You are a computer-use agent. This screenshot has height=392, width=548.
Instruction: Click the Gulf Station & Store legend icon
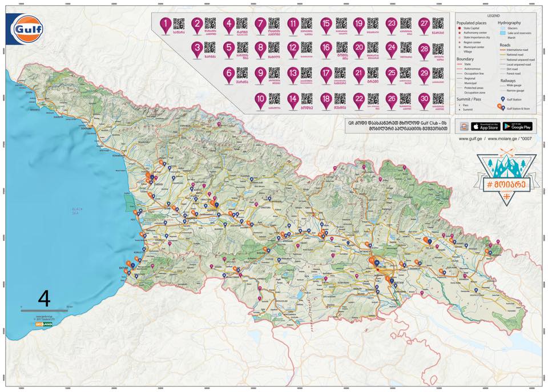(501, 108)
